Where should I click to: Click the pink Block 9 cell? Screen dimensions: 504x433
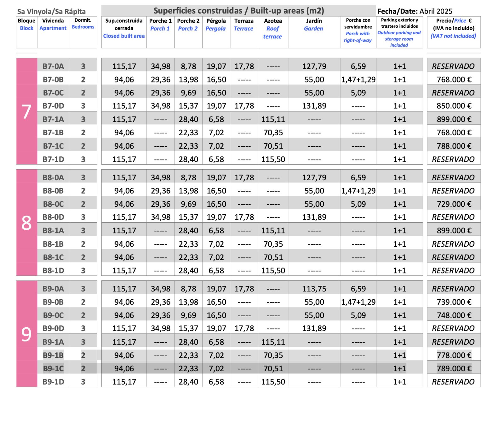(26, 334)
